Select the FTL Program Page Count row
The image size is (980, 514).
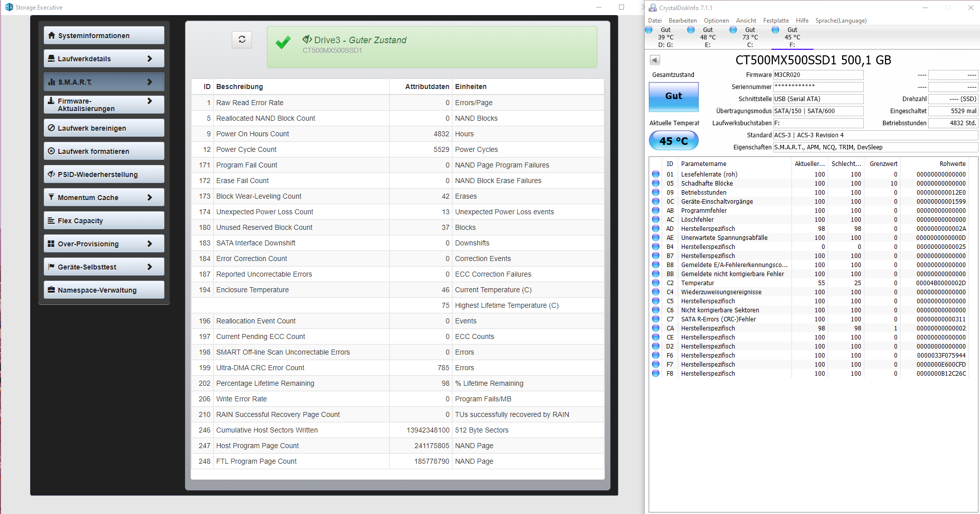(398, 461)
